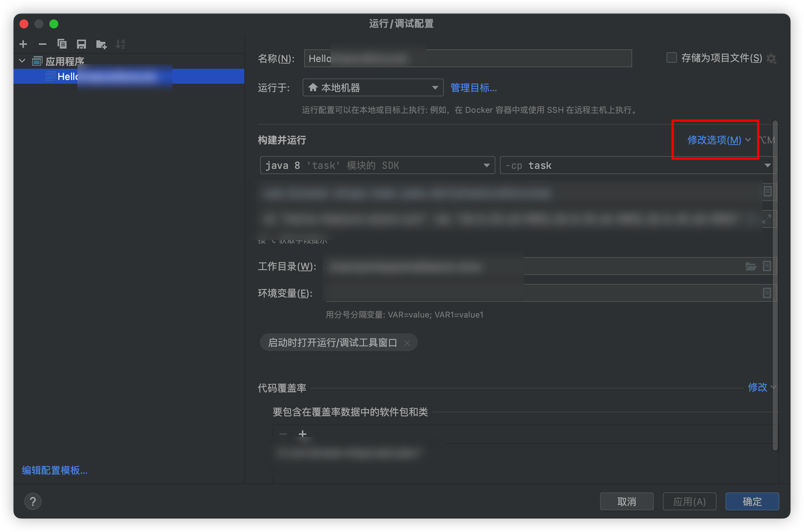Expand the program arguments field
Screen dimensions: 804x532
coord(767,219)
